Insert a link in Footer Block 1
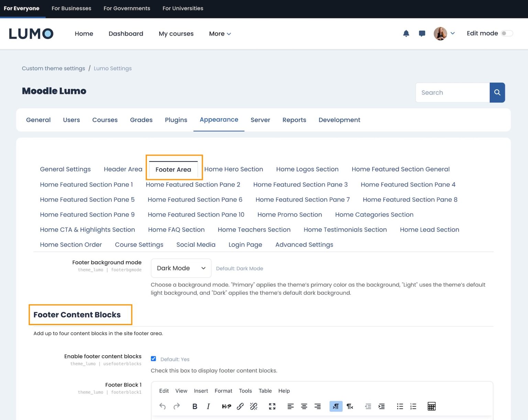The height and width of the screenshot is (420, 528). [240, 406]
